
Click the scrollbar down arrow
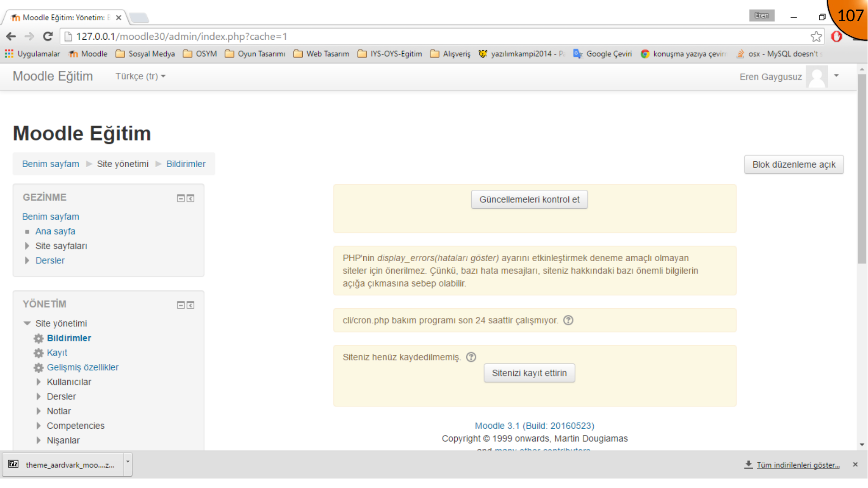(862, 445)
